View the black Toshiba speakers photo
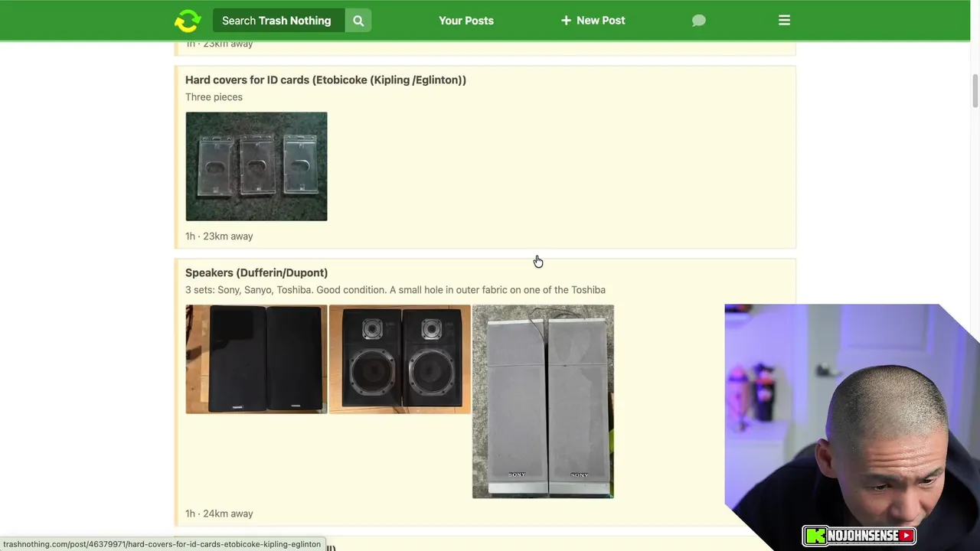This screenshot has width=980, height=551. pos(256,359)
